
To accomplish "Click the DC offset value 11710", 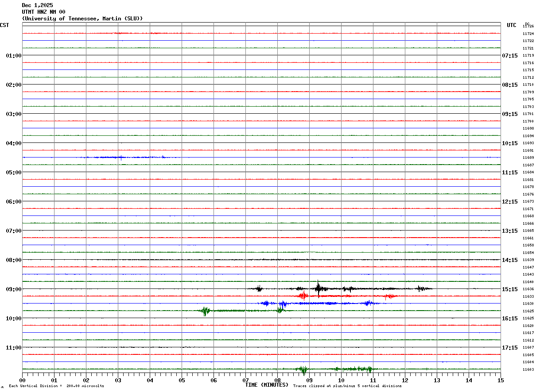I will point(528,85).
